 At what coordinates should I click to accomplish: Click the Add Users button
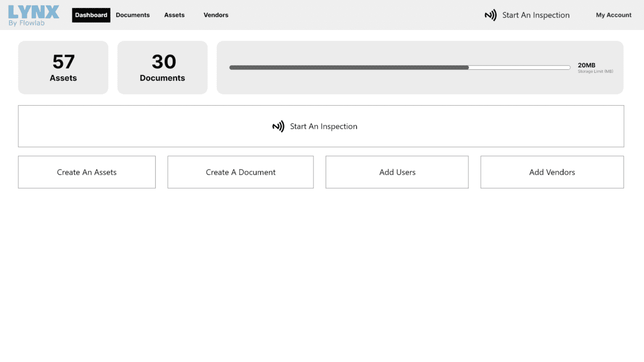tap(397, 172)
